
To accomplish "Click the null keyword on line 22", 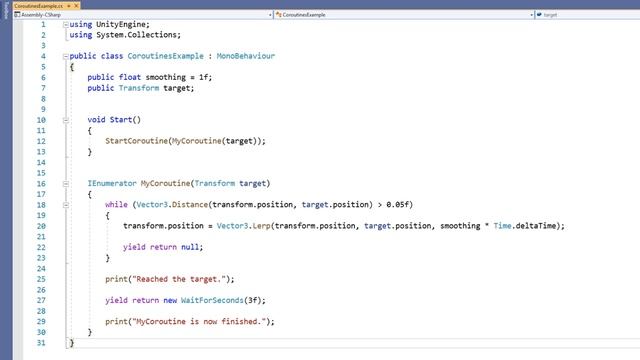I will pos(190,247).
